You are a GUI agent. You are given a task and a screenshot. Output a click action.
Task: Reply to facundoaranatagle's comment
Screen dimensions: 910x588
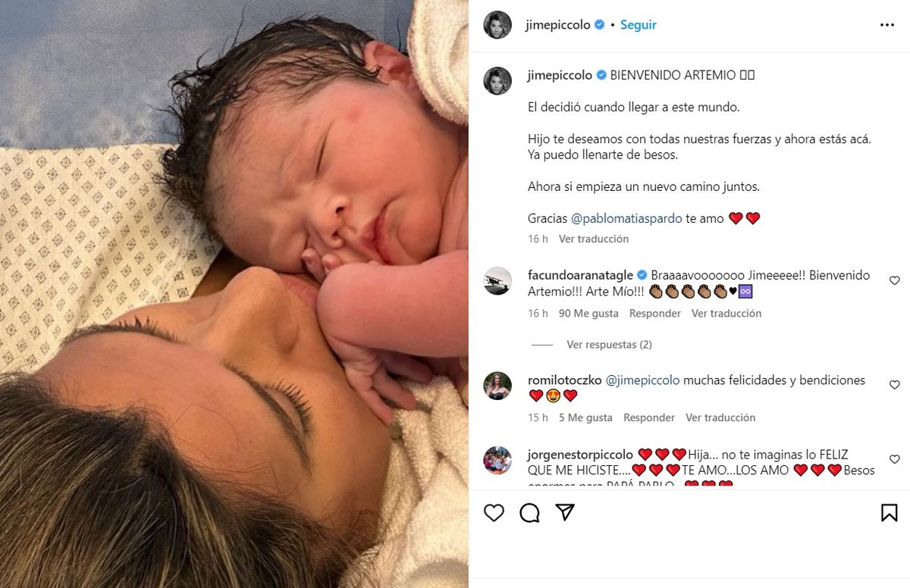click(655, 313)
